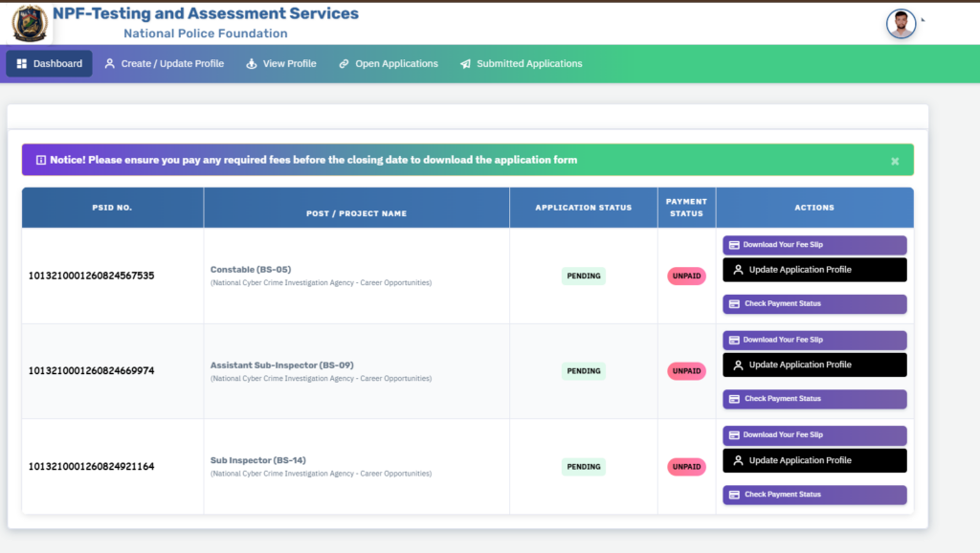Go to the Dashboard tab
The height and width of the screenshot is (553, 980).
tap(50, 64)
